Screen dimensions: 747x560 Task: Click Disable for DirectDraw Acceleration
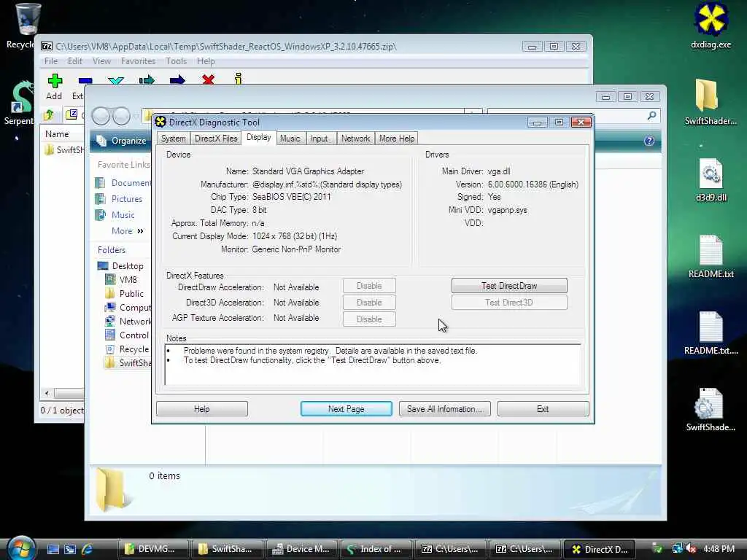(x=369, y=286)
